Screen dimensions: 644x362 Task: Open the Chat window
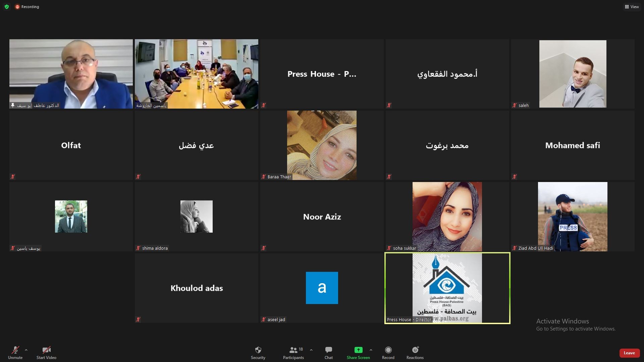click(x=328, y=352)
